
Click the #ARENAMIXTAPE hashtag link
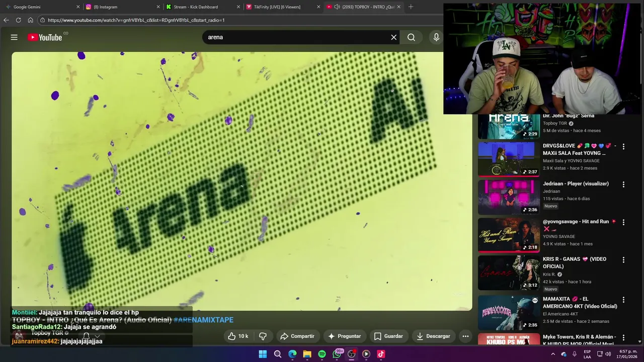203,320
